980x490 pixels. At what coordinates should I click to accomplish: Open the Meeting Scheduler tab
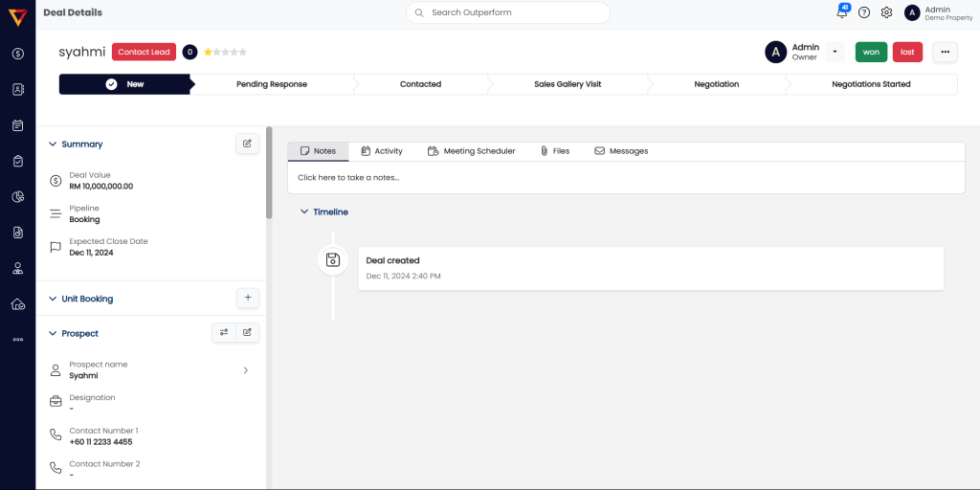[x=471, y=151]
